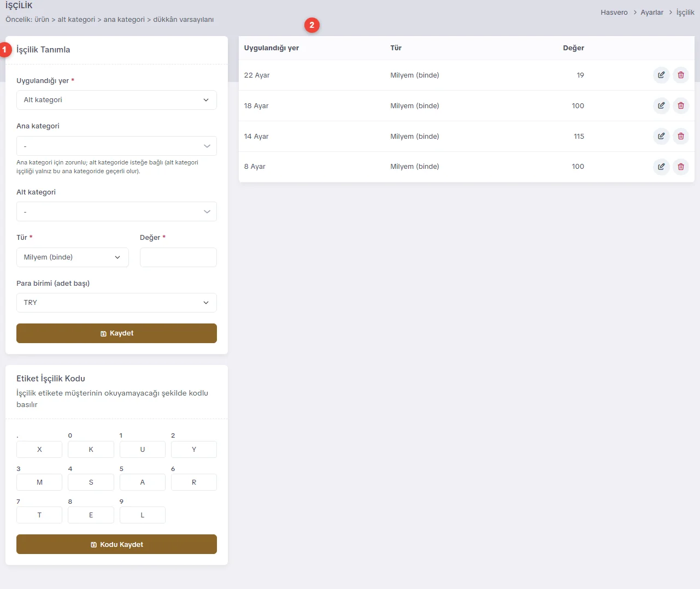
Task: Click the 22 Ayar cell
Action: (x=257, y=75)
